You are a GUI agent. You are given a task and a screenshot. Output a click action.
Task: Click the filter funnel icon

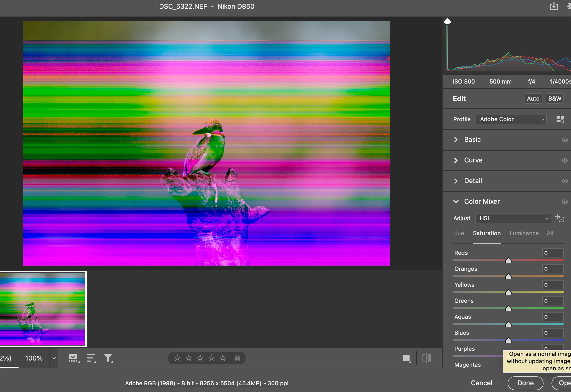108,358
